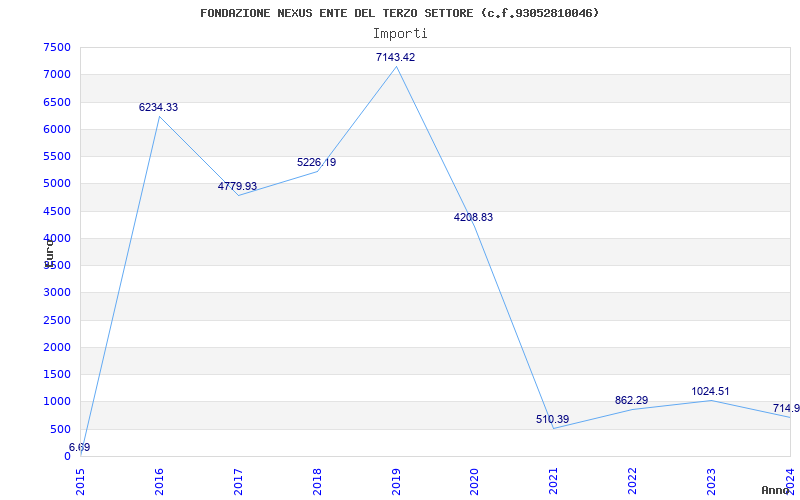The image size is (800, 500).
Task: Select the 3000 y-axis tick label
Action: click(x=57, y=293)
